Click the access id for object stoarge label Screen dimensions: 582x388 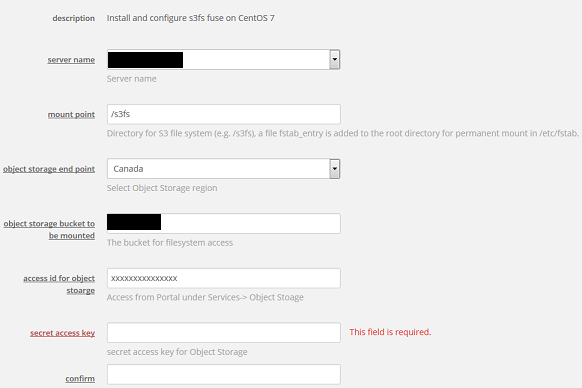coord(59,284)
